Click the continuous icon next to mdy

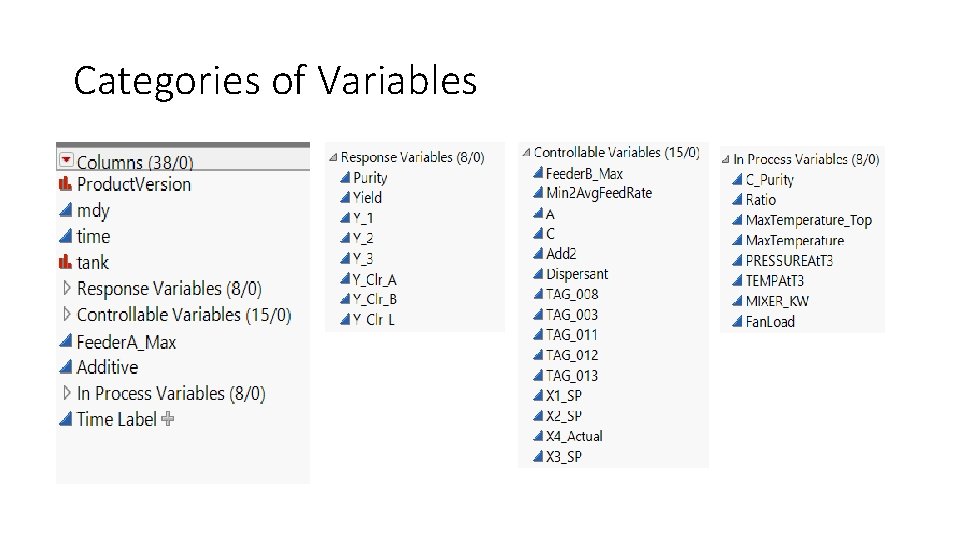[x=66, y=210]
